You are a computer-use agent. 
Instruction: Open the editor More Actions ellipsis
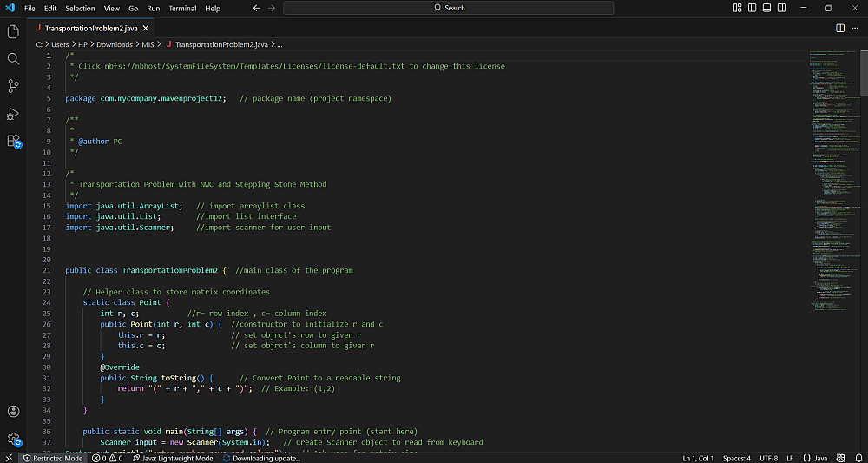[x=855, y=28]
